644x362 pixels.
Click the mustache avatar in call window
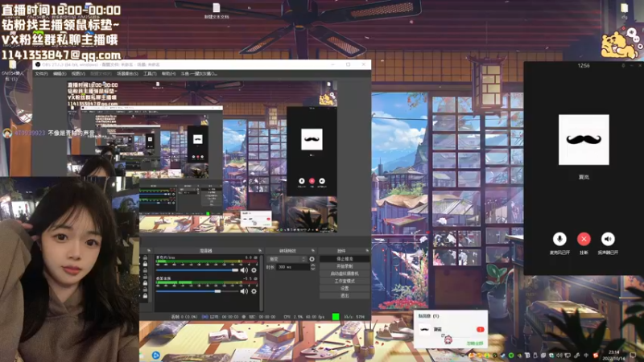click(584, 139)
